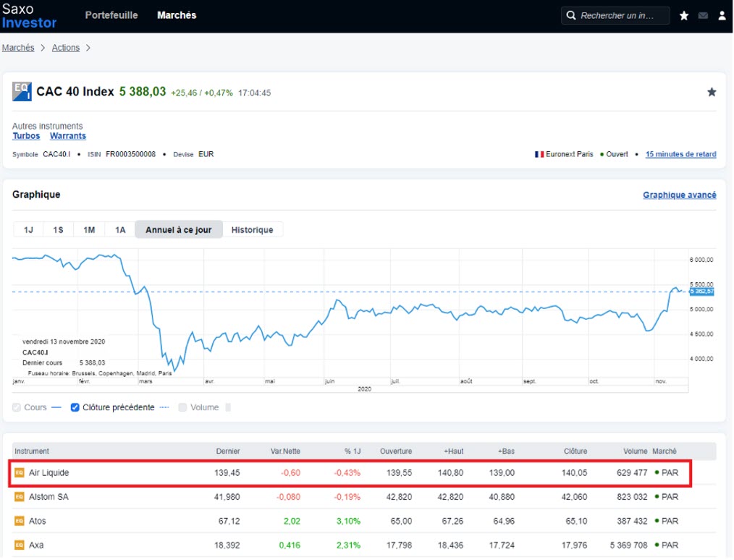This screenshot has height=560, width=734.
Task: Click the Saxo Investor logo
Action: tap(29, 16)
